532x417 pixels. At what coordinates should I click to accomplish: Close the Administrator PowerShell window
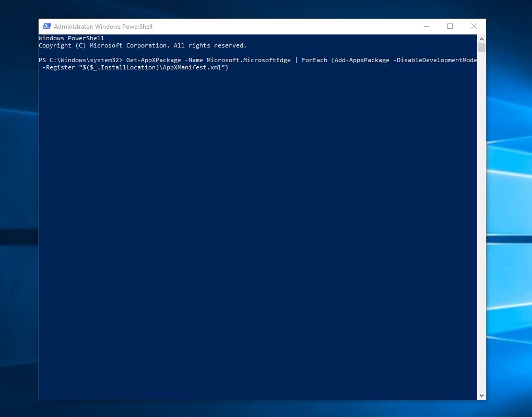474,27
